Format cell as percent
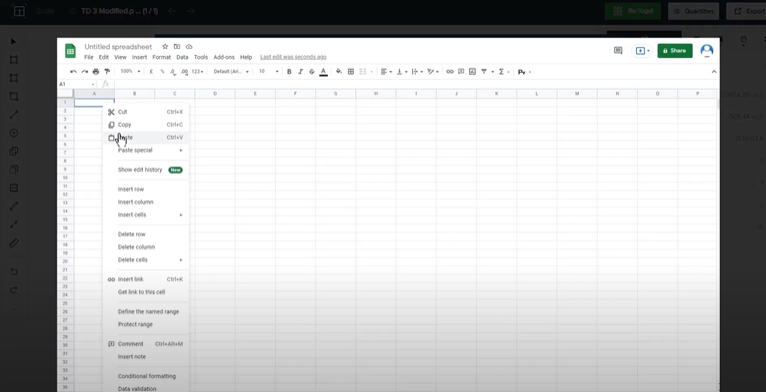This screenshot has width=766, height=392. click(163, 71)
